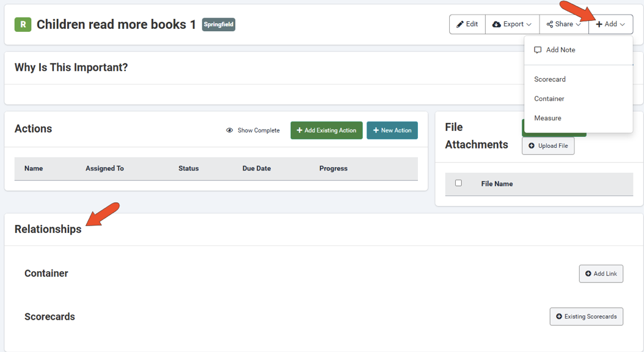Expand the Share dropdown menu
Image resolution: width=644 pixels, height=352 pixels.
point(563,24)
